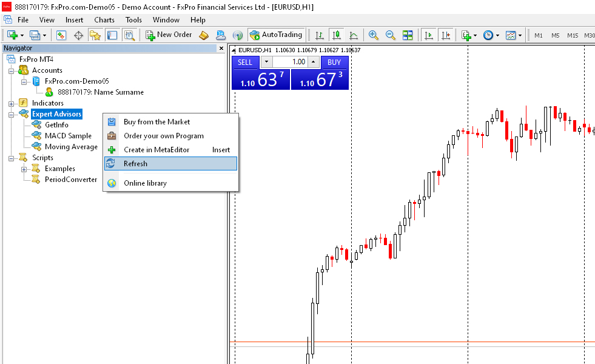The height and width of the screenshot is (364, 595).
Task: Zoom in on the chart
Action: (374, 35)
